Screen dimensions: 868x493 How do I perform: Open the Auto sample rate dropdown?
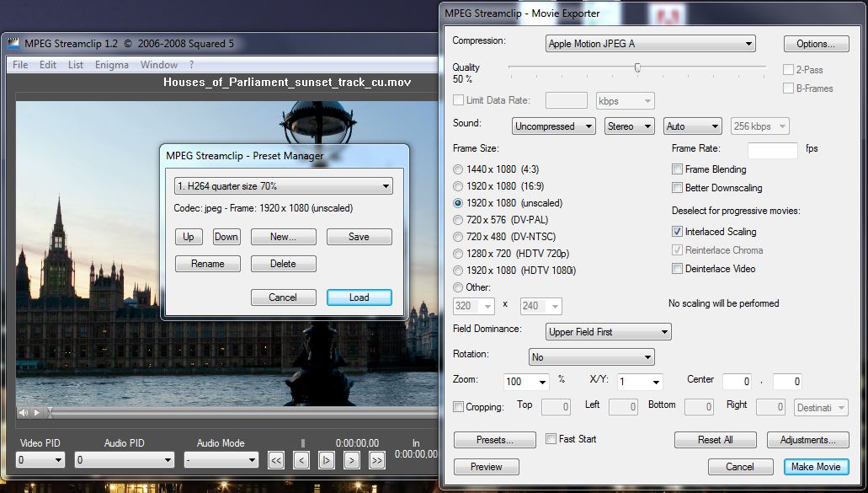click(693, 126)
